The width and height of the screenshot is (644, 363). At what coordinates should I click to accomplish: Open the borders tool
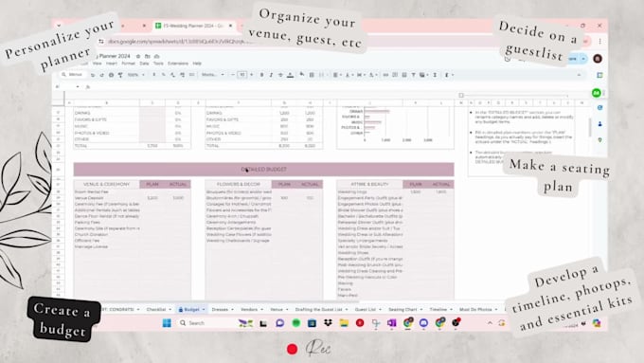click(x=312, y=75)
